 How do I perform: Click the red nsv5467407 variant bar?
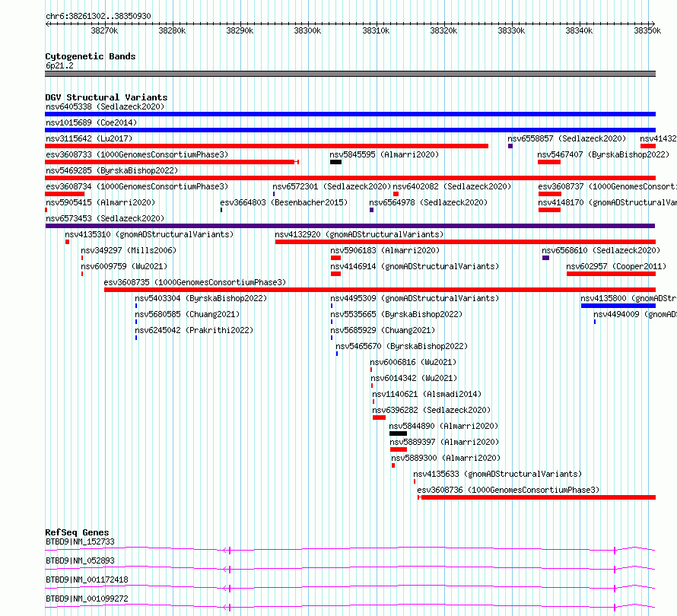coord(548,162)
